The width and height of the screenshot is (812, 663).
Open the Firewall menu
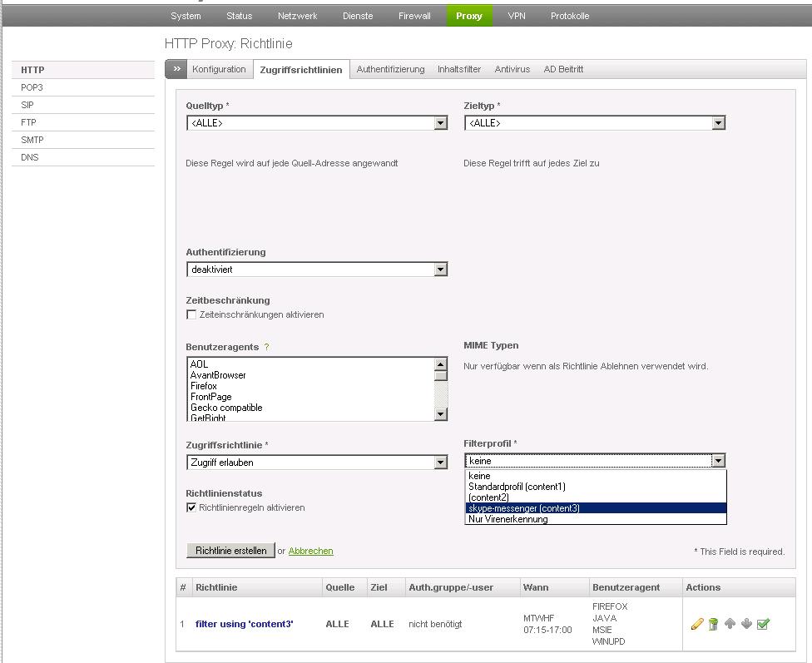(x=414, y=16)
